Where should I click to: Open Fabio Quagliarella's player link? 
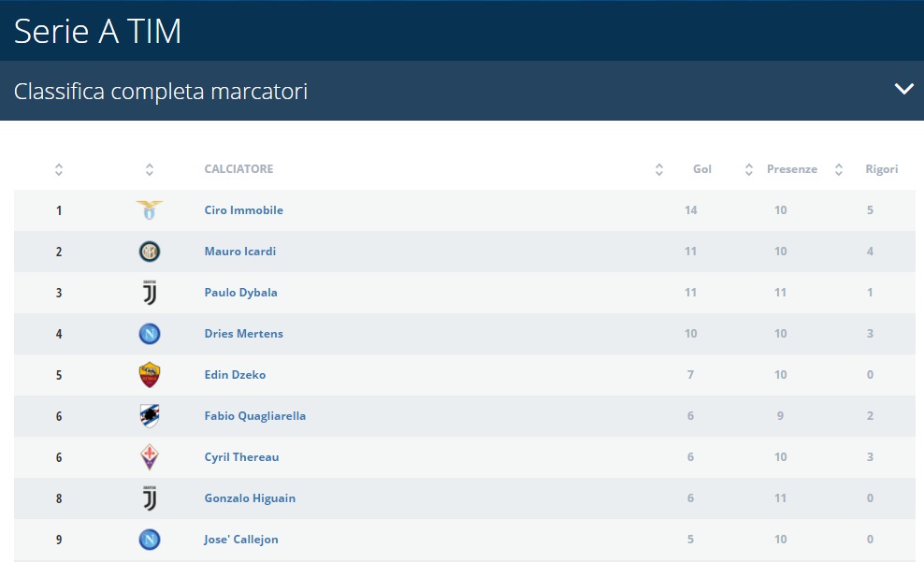pos(254,416)
